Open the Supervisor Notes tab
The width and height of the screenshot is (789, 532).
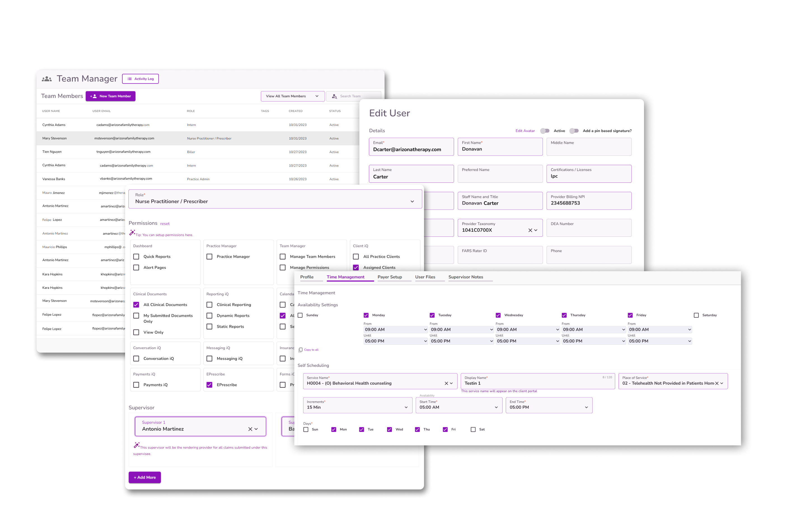click(466, 277)
